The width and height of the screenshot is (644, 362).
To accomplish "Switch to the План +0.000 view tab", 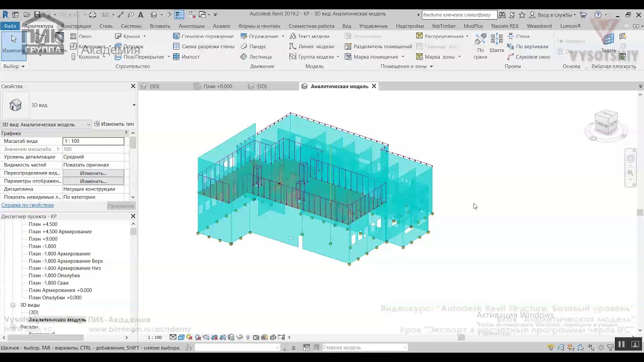I will 218,86.
